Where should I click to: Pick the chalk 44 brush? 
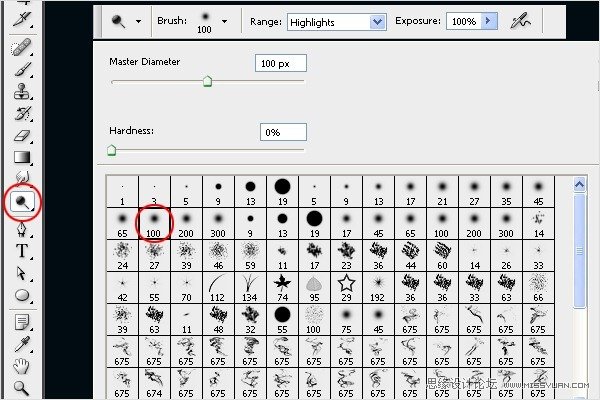[410, 256]
